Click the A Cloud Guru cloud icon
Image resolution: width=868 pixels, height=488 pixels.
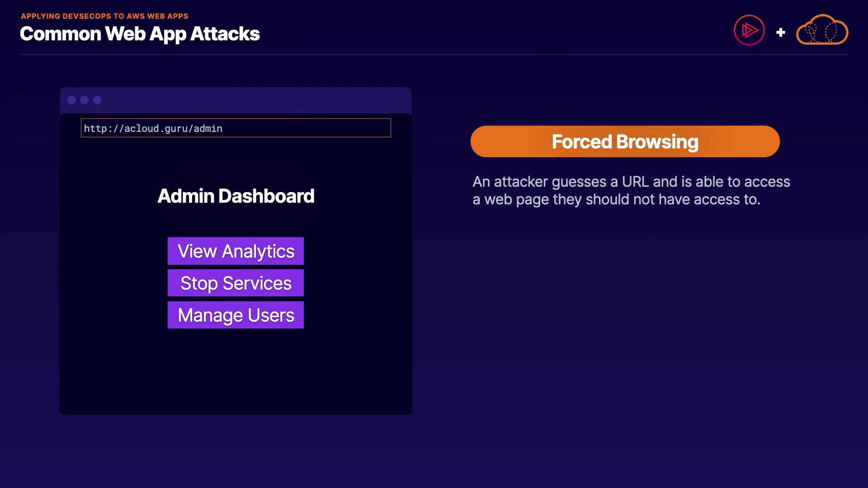click(822, 30)
